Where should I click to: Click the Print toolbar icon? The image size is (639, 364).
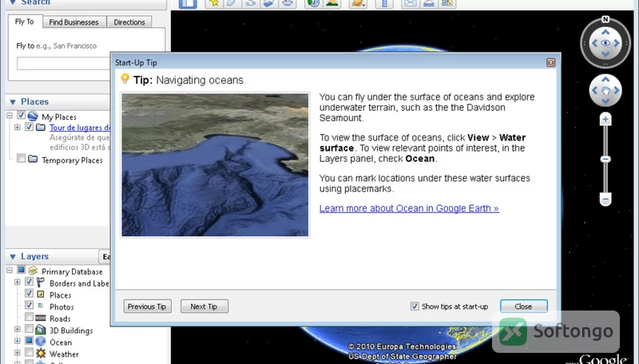click(x=428, y=3)
